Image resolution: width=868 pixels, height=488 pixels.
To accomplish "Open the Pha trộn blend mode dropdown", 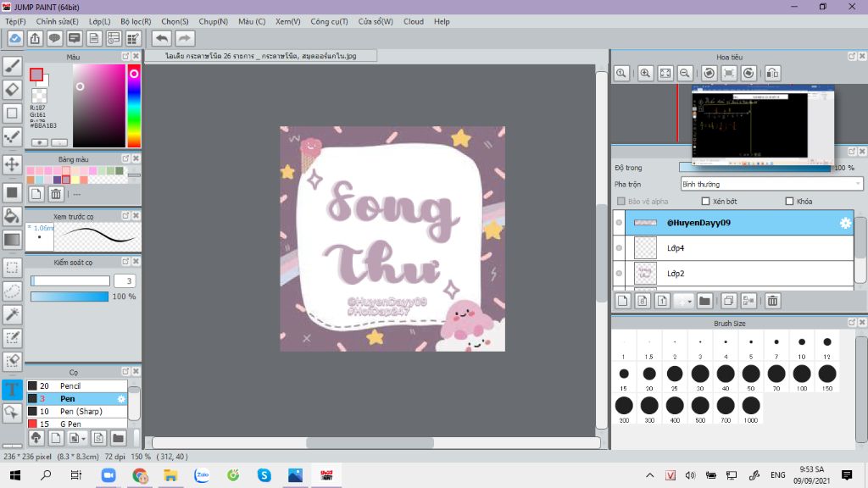I will tap(771, 184).
